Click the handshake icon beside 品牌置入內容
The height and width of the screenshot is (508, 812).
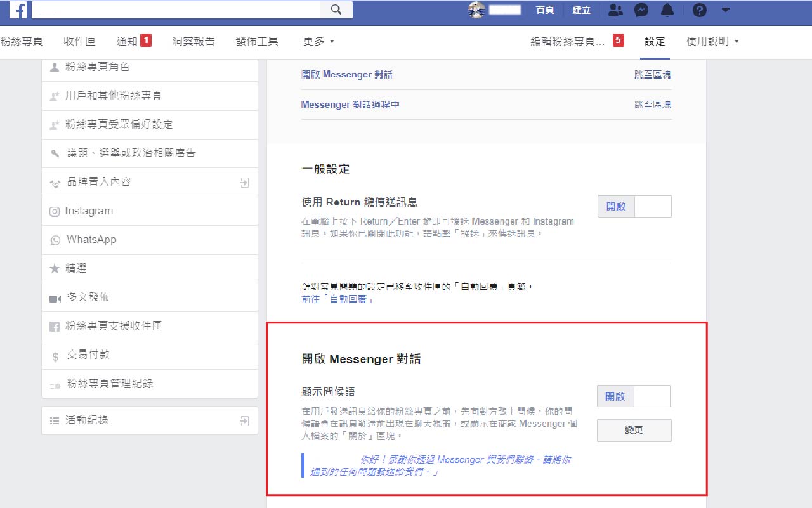pos(55,183)
